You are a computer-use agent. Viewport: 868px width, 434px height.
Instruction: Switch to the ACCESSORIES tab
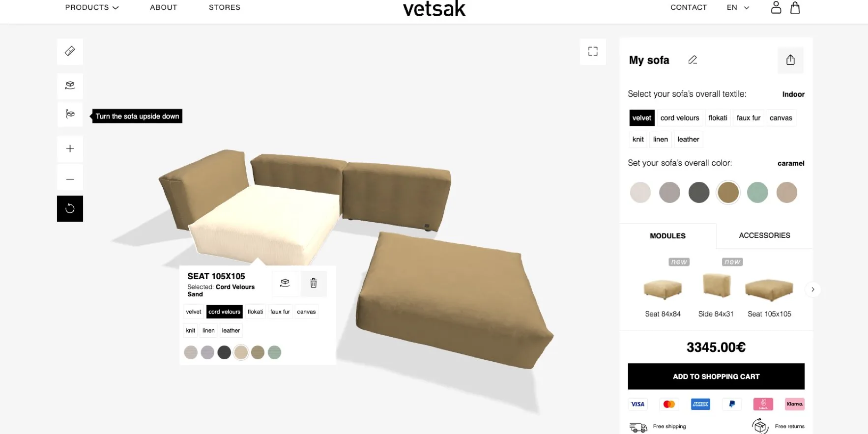pyautogui.click(x=764, y=235)
